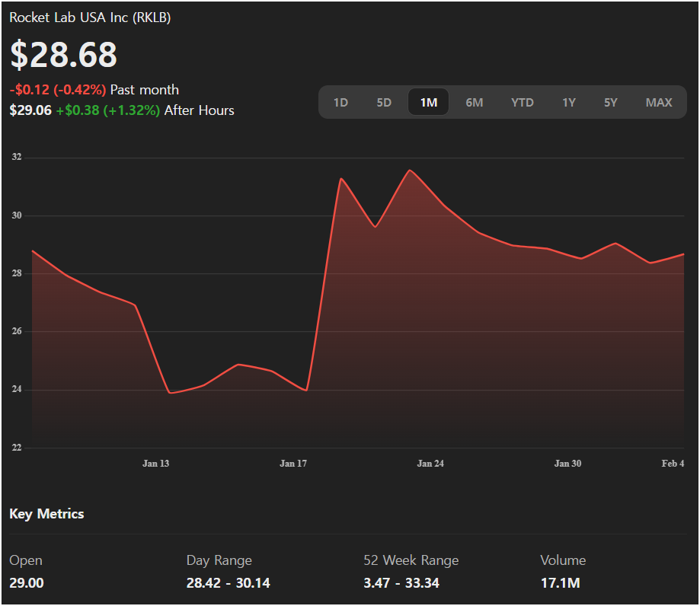The height and width of the screenshot is (606, 700).
Task: Click the Open value 29.00
Action: [x=27, y=583]
